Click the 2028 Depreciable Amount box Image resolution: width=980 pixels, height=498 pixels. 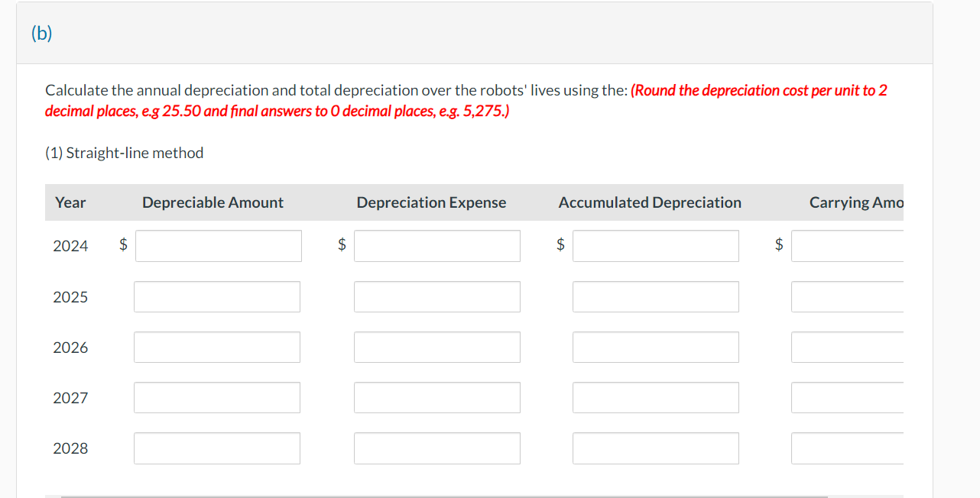[217, 448]
